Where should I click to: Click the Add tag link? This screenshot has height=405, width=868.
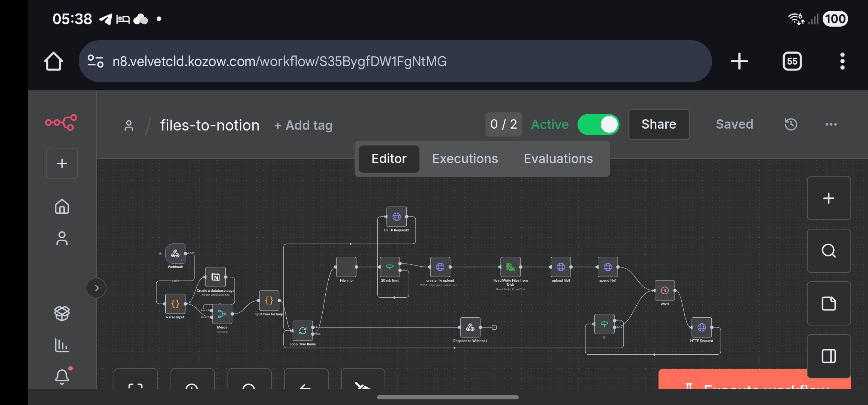pyautogui.click(x=304, y=125)
